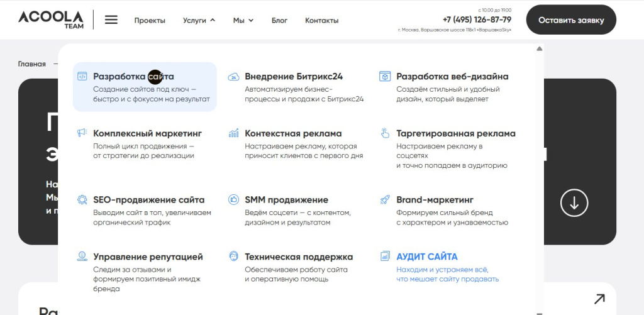The image size is (644, 315).
Task: Click the Acoola Team logo
Action: pyautogui.click(x=51, y=19)
